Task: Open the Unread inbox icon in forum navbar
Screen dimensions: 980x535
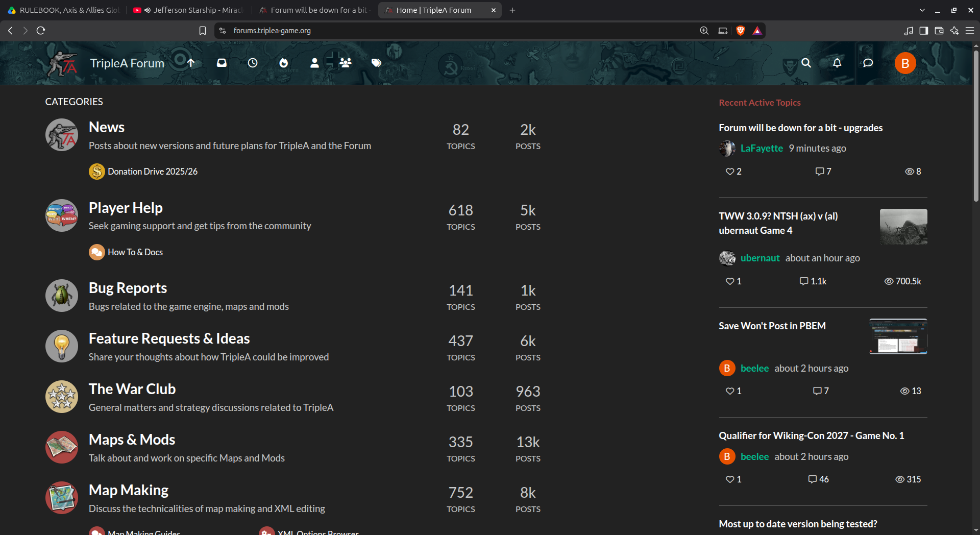Action: [222, 63]
